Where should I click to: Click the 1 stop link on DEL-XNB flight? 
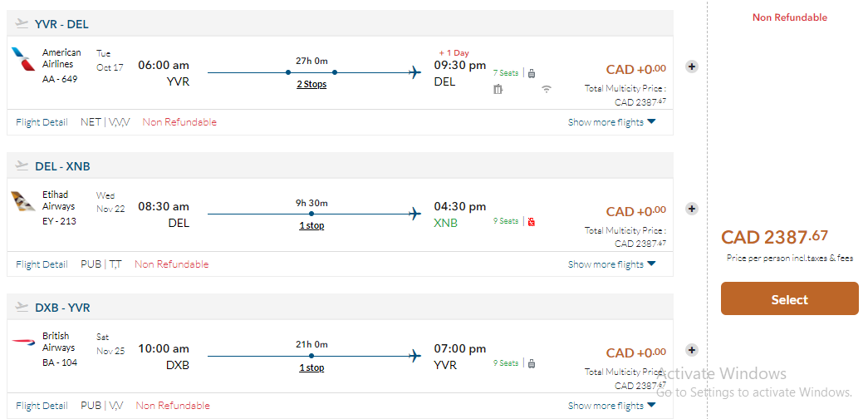coord(311,225)
